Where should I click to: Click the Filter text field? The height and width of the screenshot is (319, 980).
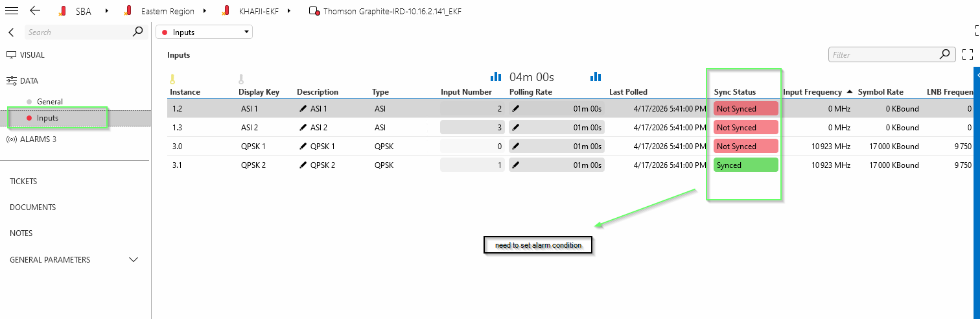(x=881, y=55)
